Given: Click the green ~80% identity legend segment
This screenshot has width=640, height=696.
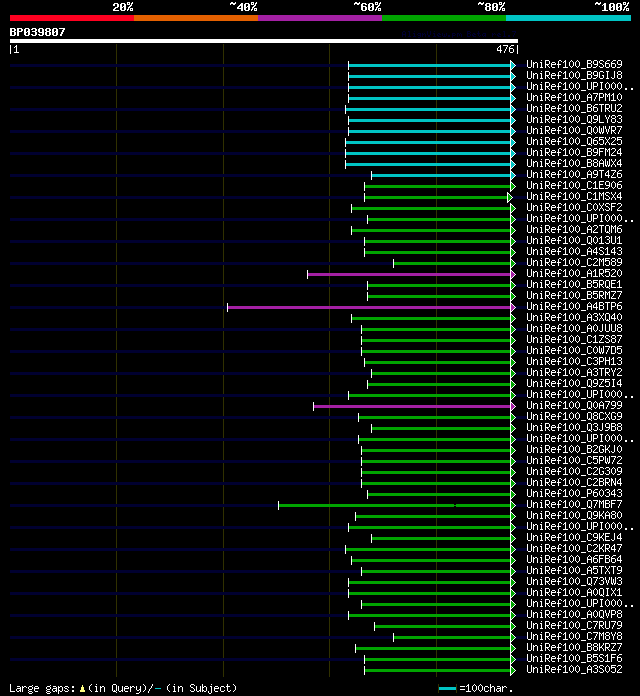Looking at the screenshot, I should [x=444, y=18].
